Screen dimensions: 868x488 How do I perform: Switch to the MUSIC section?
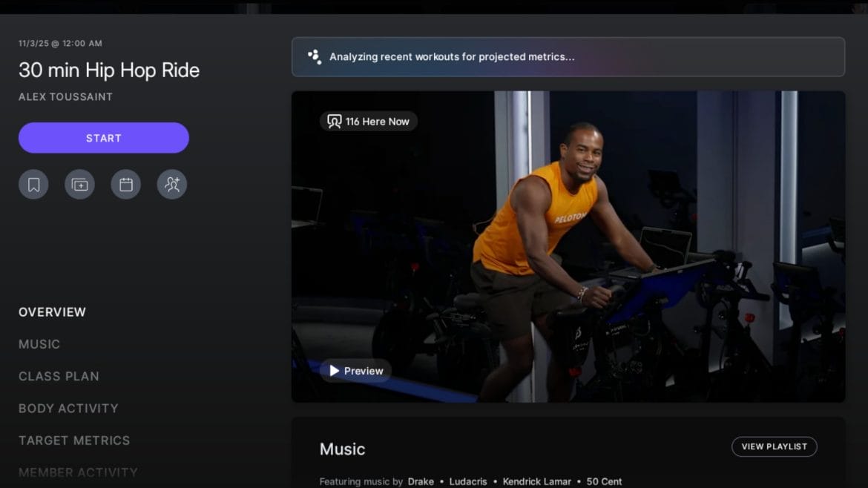pos(39,344)
